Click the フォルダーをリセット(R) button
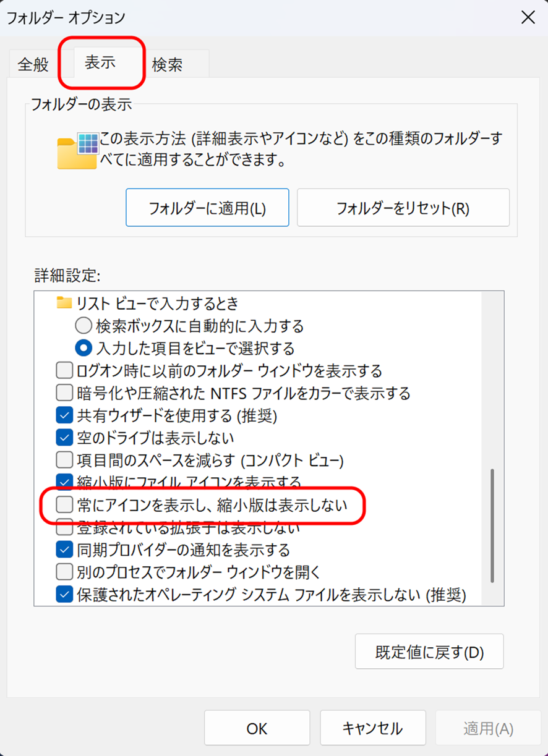 [x=403, y=208]
